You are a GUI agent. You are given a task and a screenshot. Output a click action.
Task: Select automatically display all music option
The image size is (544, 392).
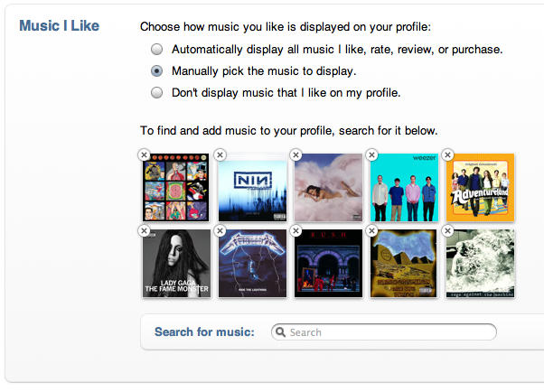tap(157, 49)
